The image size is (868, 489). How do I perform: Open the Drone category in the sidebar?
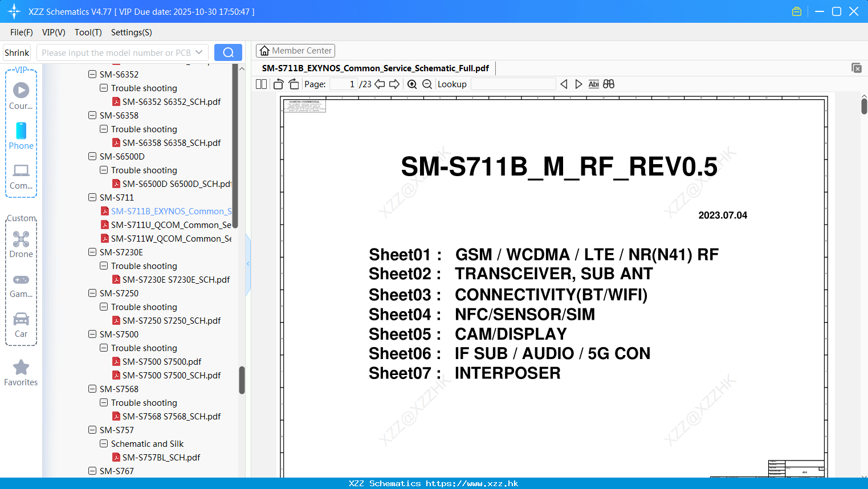coord(21,244)
